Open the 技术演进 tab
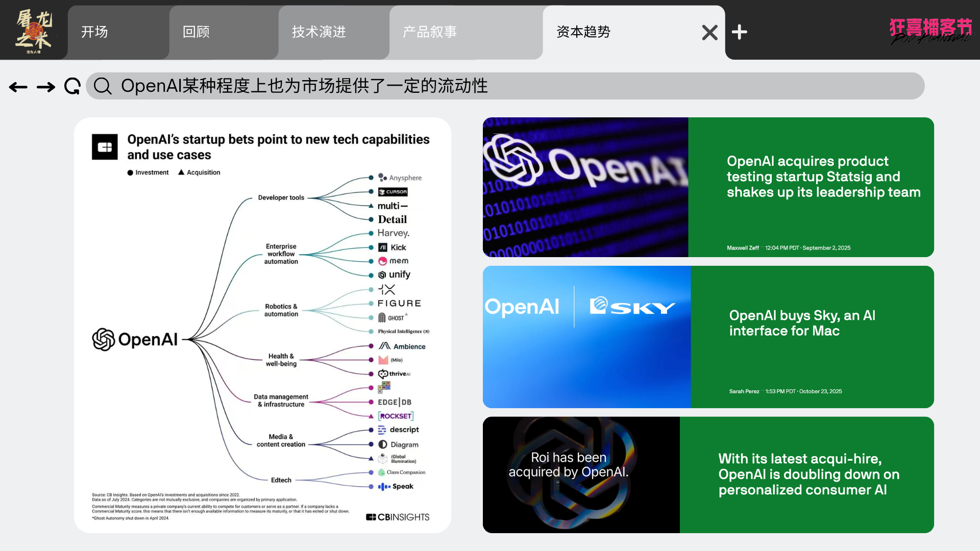This screenshot has height=551, width=980. point(319,32)
